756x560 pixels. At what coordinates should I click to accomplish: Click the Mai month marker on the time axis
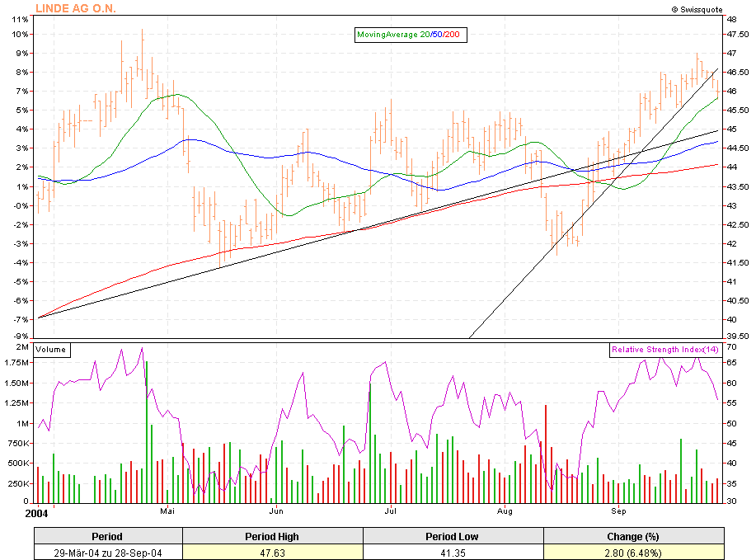(168, 511)
